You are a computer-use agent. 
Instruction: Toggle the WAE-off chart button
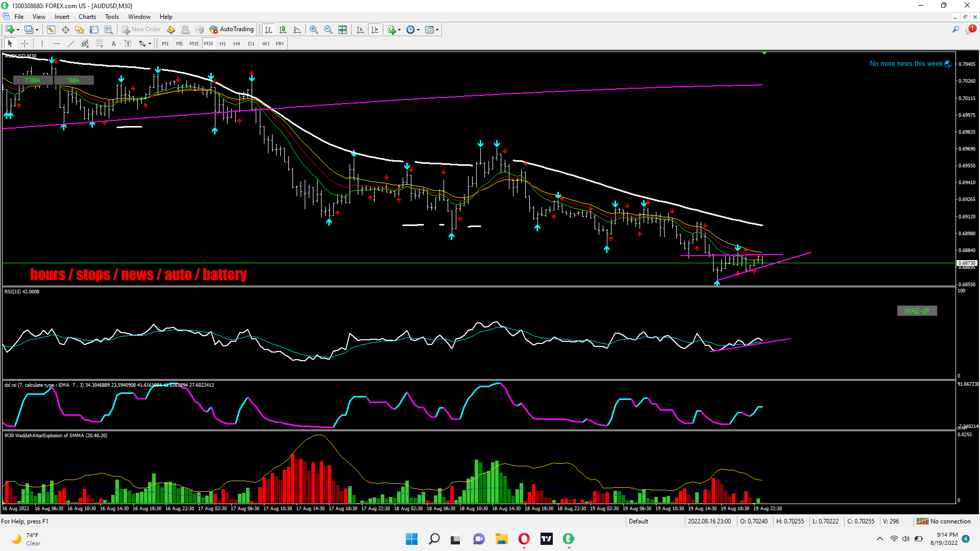point(917,311)
